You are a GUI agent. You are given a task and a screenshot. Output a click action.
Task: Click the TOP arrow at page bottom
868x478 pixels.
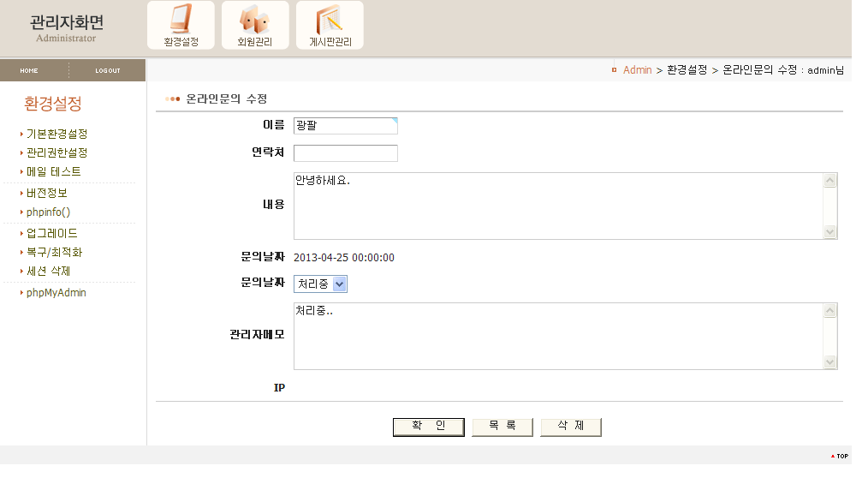tap(839, 456)
